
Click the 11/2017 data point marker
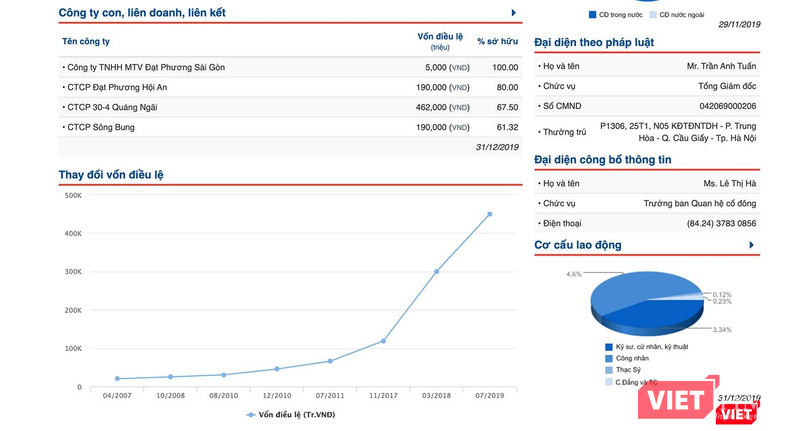[383, 341]
